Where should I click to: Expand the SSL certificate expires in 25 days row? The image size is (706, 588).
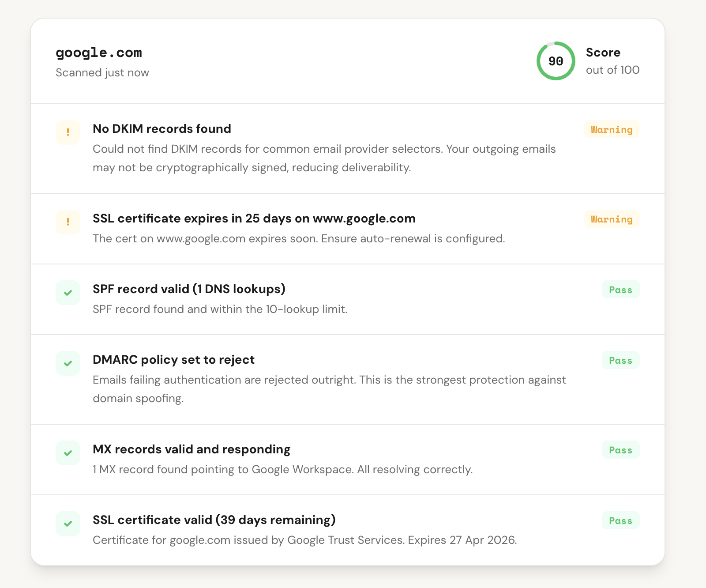[x=348, y=229]
